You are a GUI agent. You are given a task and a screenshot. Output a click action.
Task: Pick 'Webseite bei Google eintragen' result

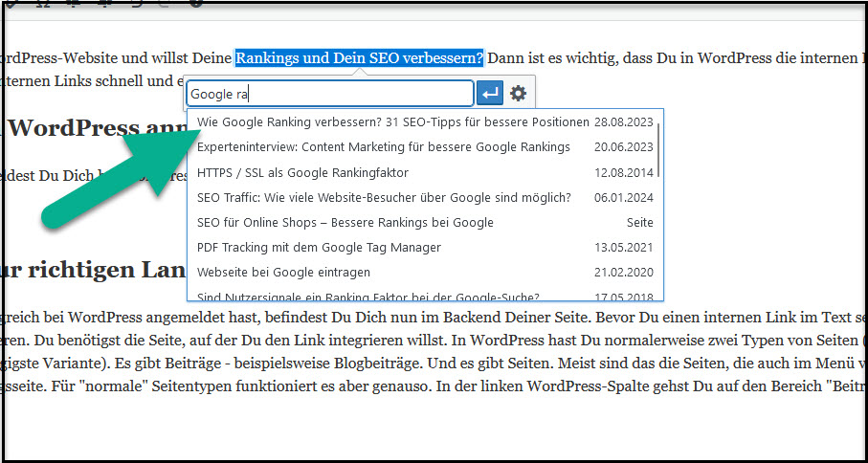point(425,273)
